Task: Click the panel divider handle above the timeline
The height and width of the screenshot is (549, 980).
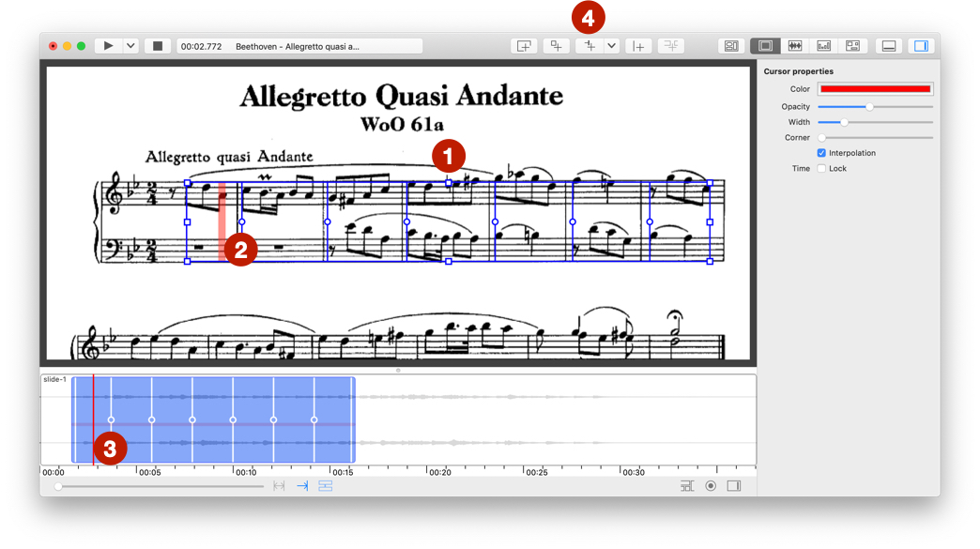Action: coord(398,371)
